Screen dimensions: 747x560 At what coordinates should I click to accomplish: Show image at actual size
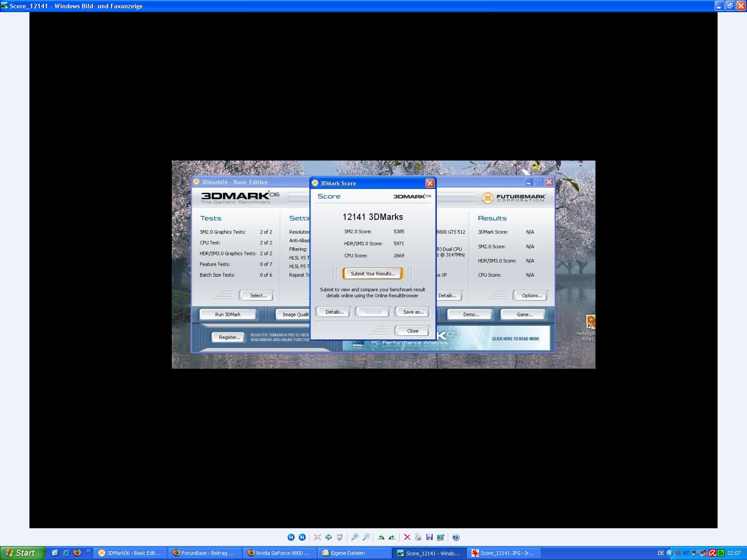(x=329, y=537)
